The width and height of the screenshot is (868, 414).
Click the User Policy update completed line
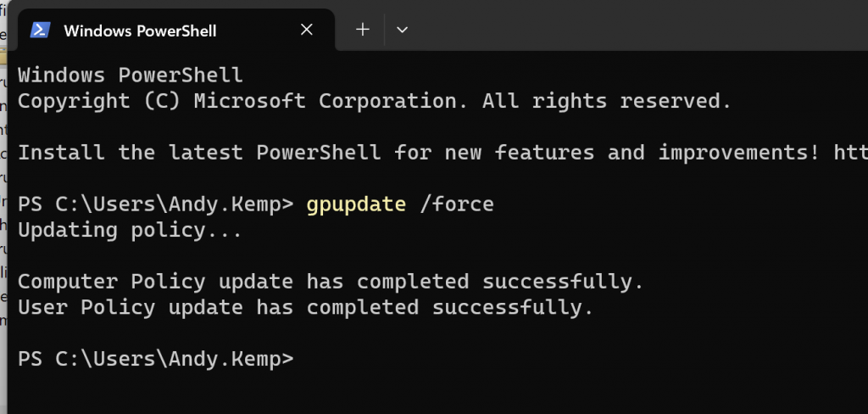point(305,307)
